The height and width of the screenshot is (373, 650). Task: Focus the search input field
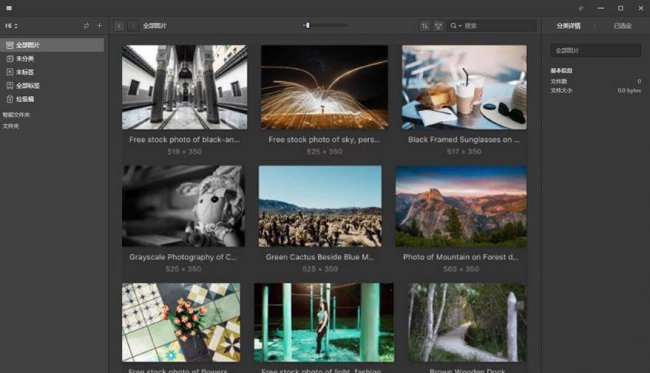(499, 26)
